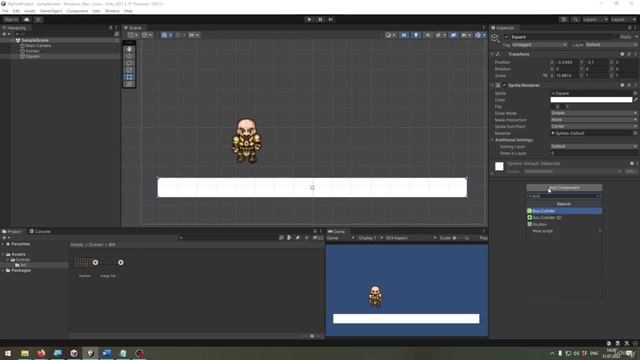Select the Move tool in Scene toolbar

(x=129, y=56)
